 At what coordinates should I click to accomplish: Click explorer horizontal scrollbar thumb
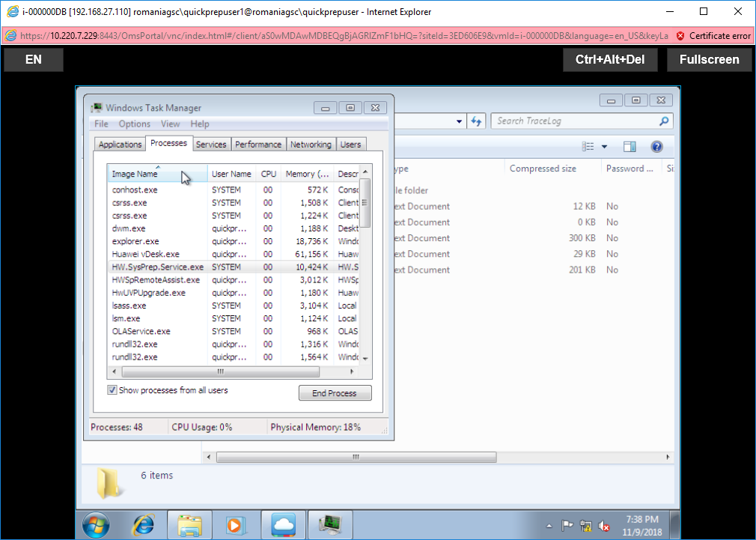356,457
